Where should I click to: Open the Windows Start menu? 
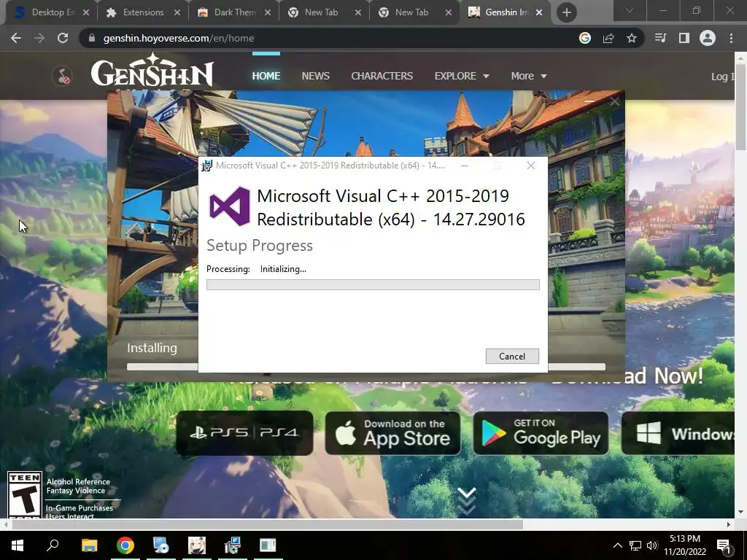[x=18, y=545]
